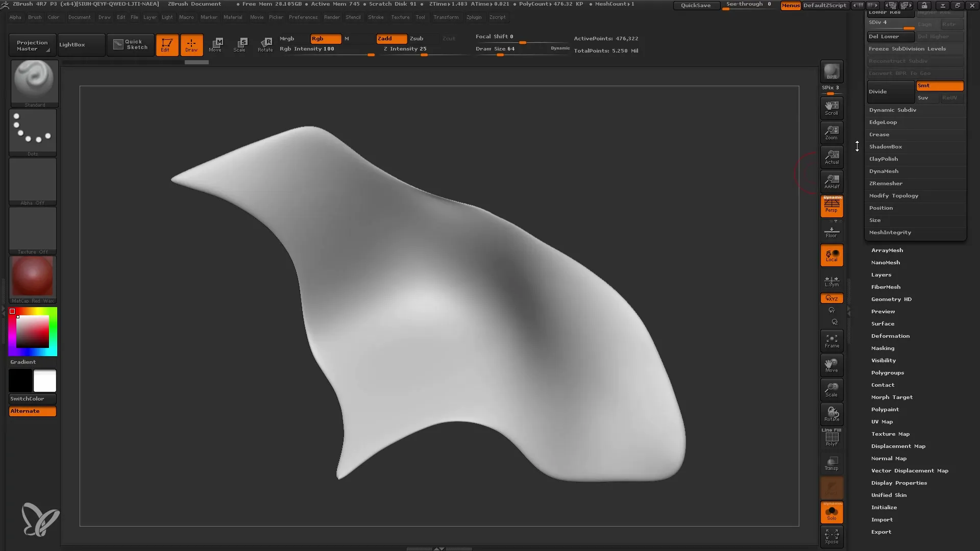
Task: Select the Scale tool in sidebar
Action: (x=831, y=390)
